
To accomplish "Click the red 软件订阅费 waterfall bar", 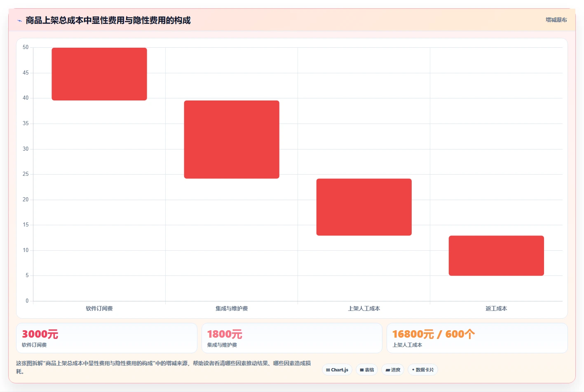I will click(99, 74).
